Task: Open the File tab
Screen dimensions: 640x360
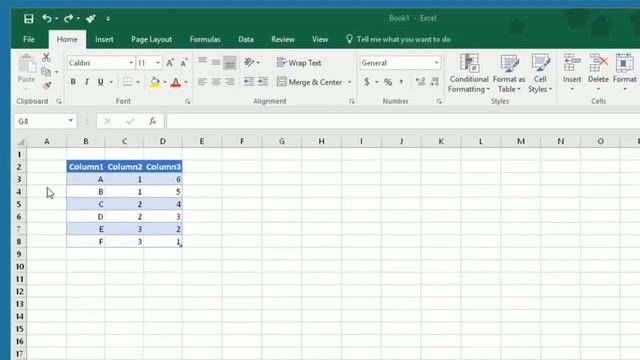Action: point(29,39)
